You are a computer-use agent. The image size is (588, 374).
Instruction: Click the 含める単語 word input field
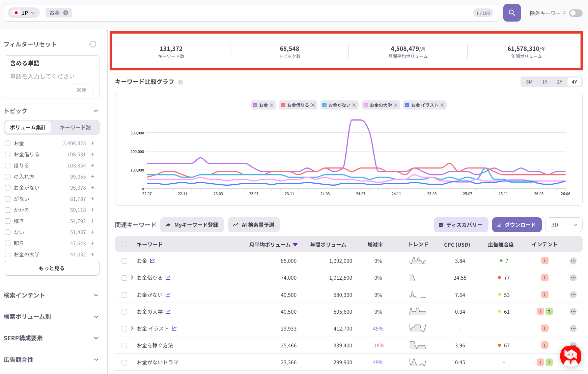pos(52,76)
